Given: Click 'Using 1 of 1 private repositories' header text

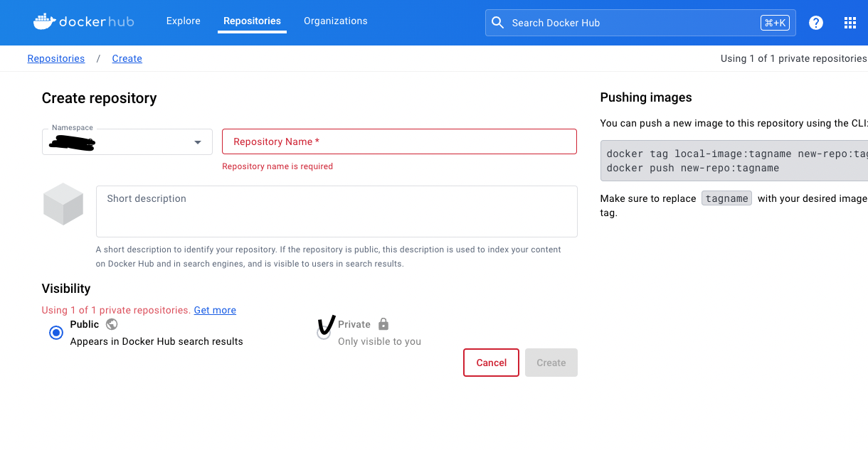Looking at the screenshot, I should point(794,58).
